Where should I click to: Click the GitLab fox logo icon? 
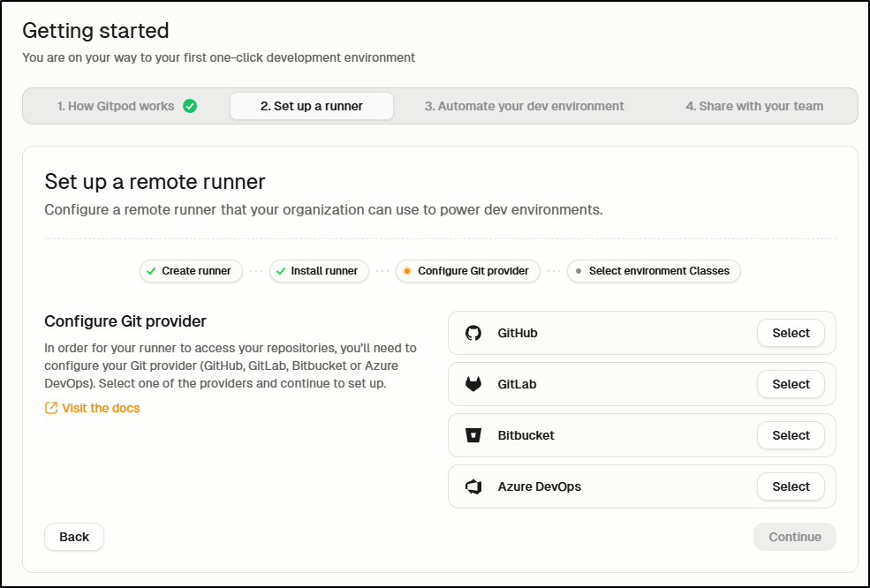pyautogui.click(x=473, y=384)
